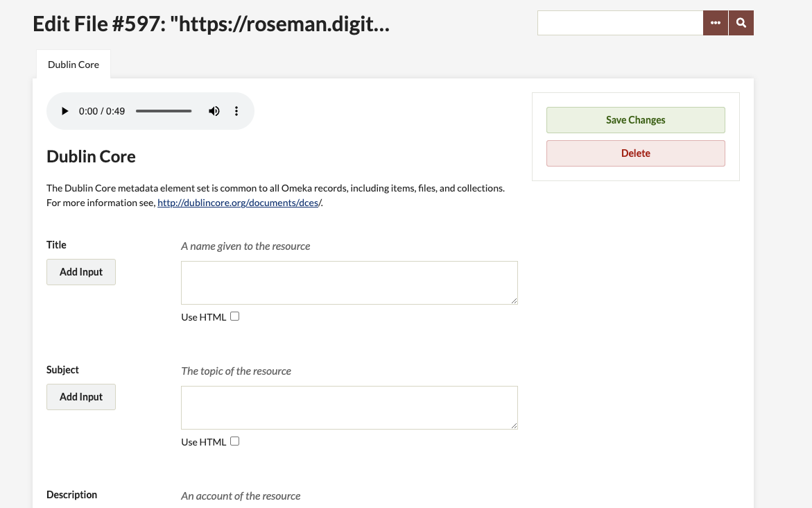812x508 pixels.
Task: Click Save Changes button
Action: click(x=635, y=120)
